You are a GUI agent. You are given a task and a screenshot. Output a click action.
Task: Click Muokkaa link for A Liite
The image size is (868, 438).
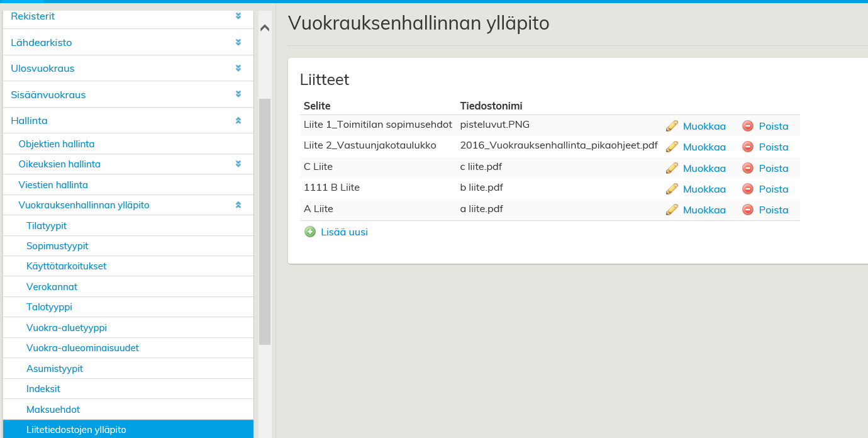click(x=704, y=210)
